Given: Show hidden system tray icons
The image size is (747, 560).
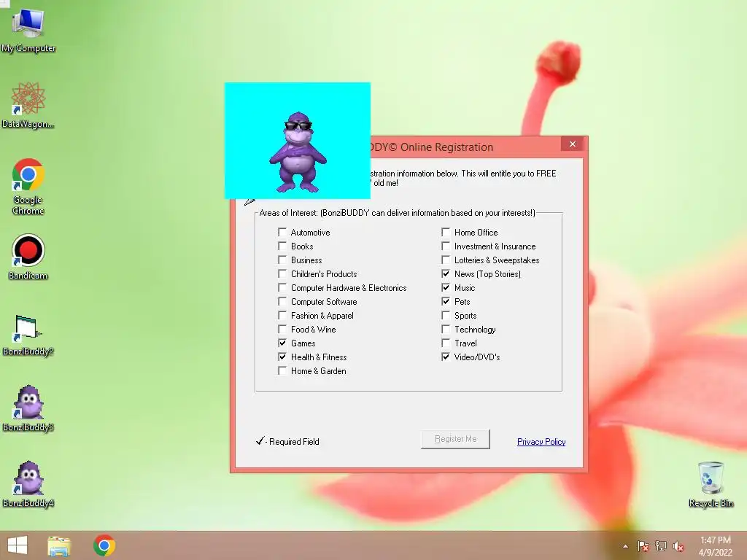Looking at the screenshot, I should point(625,546).
